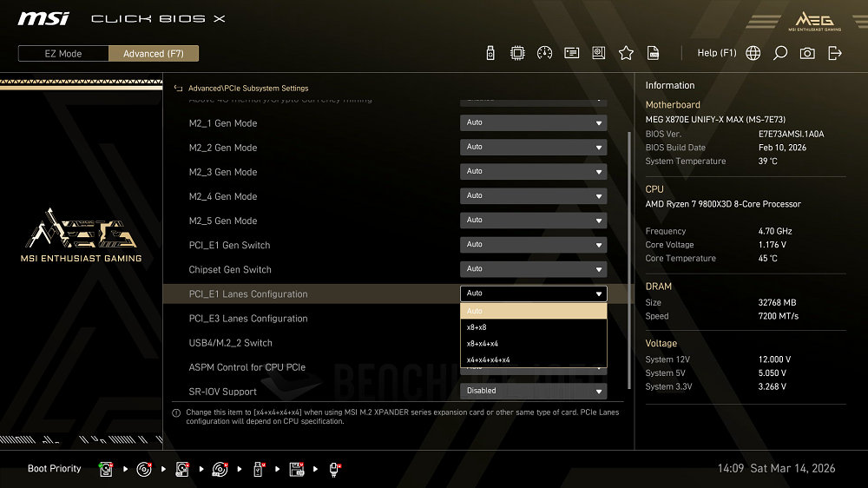Screen dimensions: 868x488
Task: Click the star Favorites icon
Action: click(626, 53)
